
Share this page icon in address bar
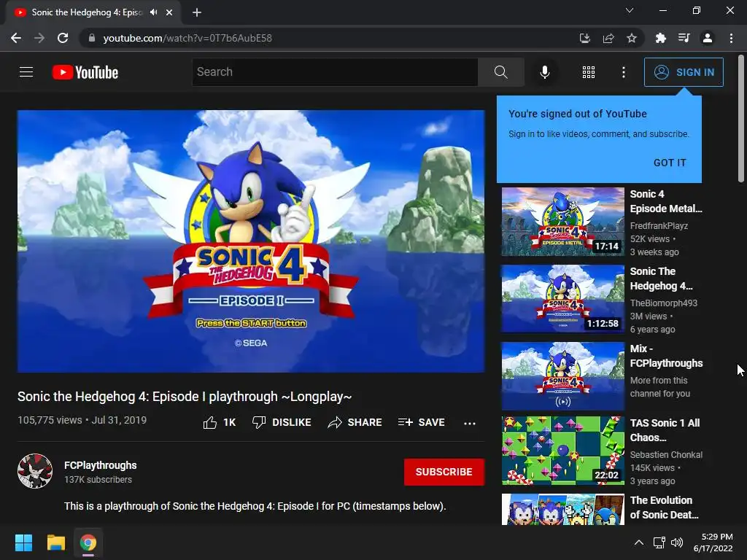(608, 38)
